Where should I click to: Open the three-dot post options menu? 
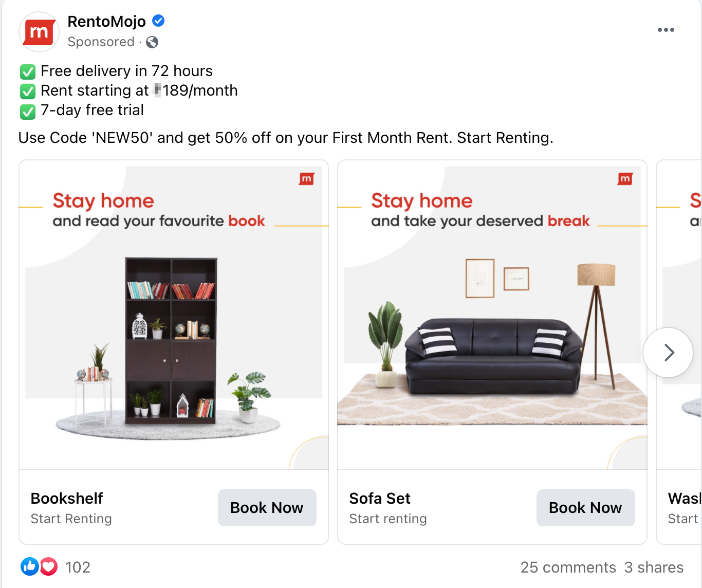click(x=666, y=30)
